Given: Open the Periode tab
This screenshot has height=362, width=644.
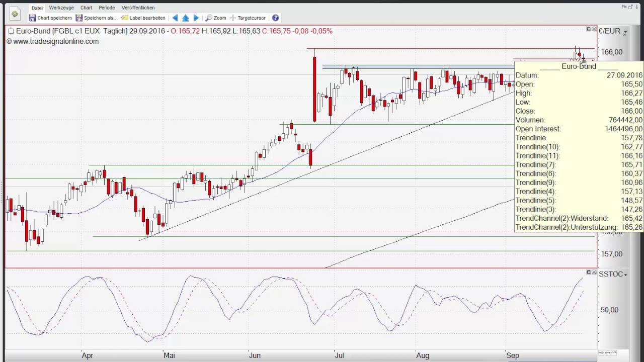Looking at the screenshot, I should tap(107, 8).
